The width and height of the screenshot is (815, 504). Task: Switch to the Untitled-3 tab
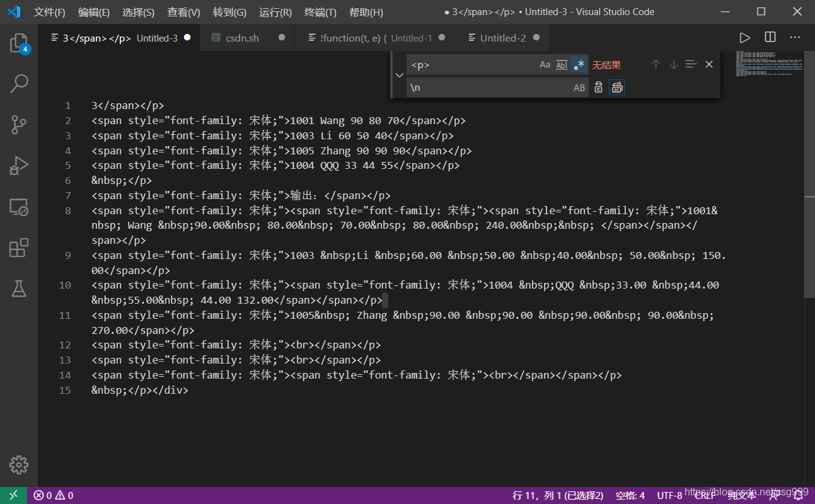119,38
